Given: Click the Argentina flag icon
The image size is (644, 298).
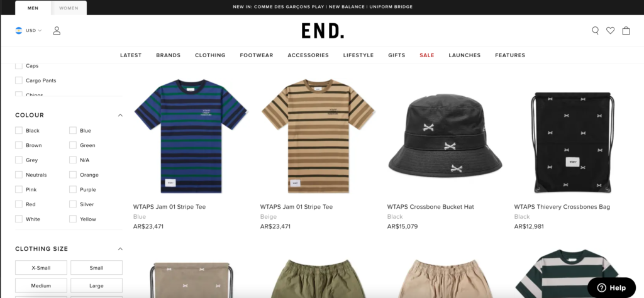Looking at the screenshot, I should pos(18,30).
